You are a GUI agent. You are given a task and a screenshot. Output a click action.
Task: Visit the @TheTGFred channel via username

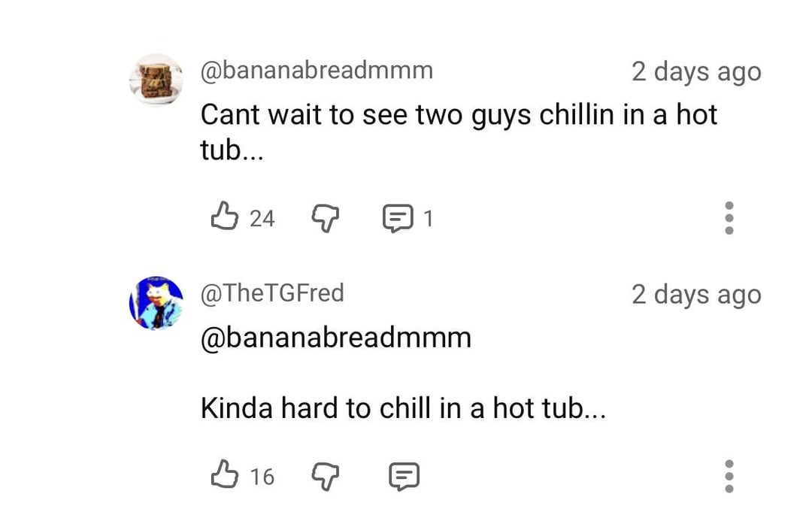pos(271,293)
